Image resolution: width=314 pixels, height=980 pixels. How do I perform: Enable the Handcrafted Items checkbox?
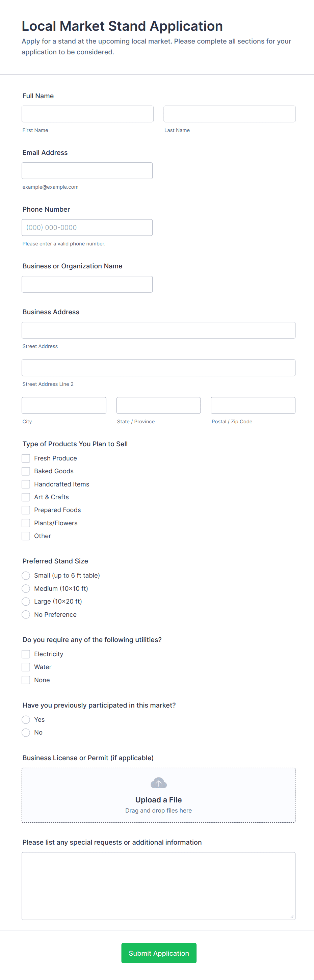coord(26,484)
